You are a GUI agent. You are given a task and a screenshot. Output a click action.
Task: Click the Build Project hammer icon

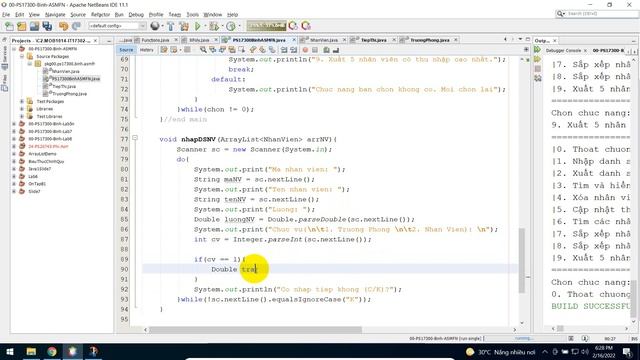171,26
